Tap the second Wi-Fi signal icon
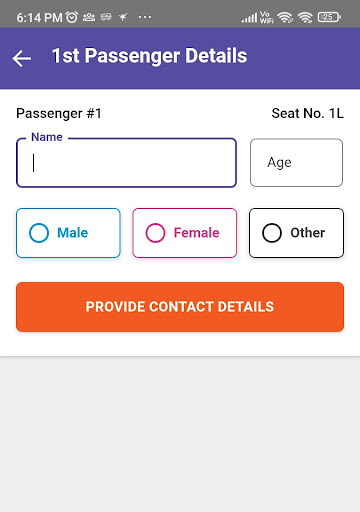 tap(305, 17)
